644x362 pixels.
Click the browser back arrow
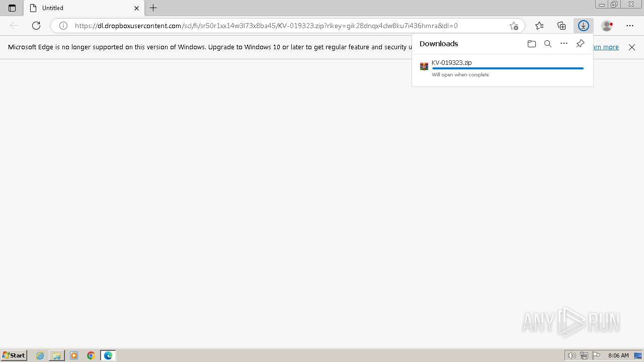click(14, 26)
